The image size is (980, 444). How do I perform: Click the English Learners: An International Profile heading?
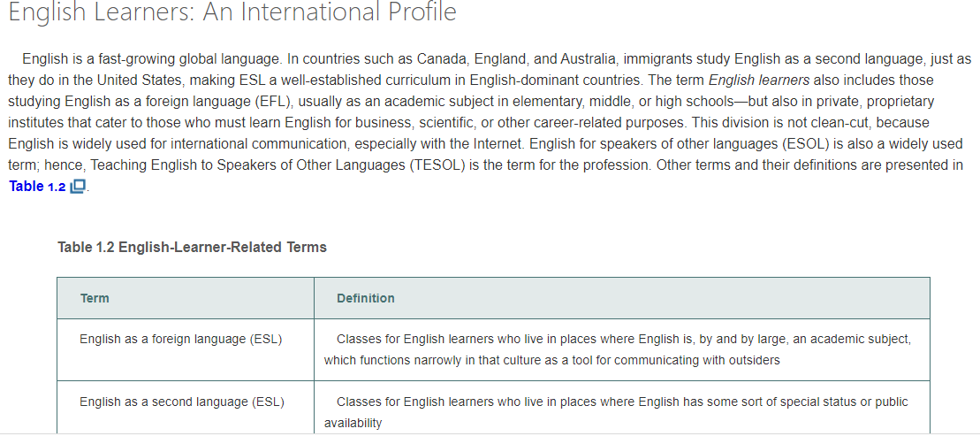232,13
